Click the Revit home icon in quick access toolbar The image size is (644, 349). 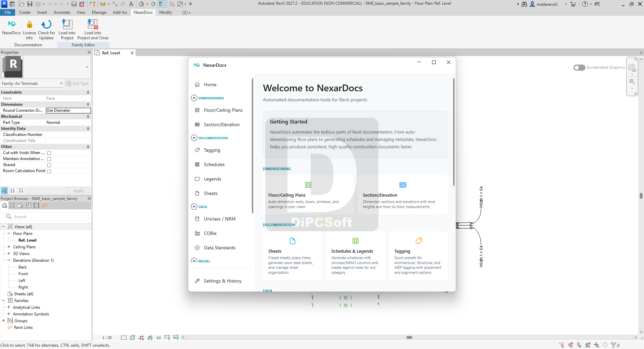click(142, 4)
